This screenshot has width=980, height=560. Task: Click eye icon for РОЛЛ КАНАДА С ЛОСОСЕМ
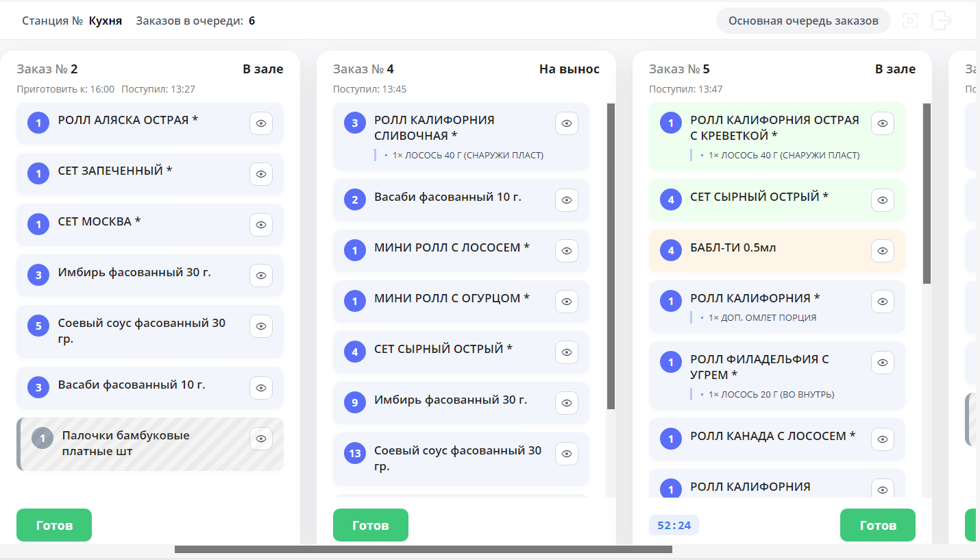click(x=883, y=439)
